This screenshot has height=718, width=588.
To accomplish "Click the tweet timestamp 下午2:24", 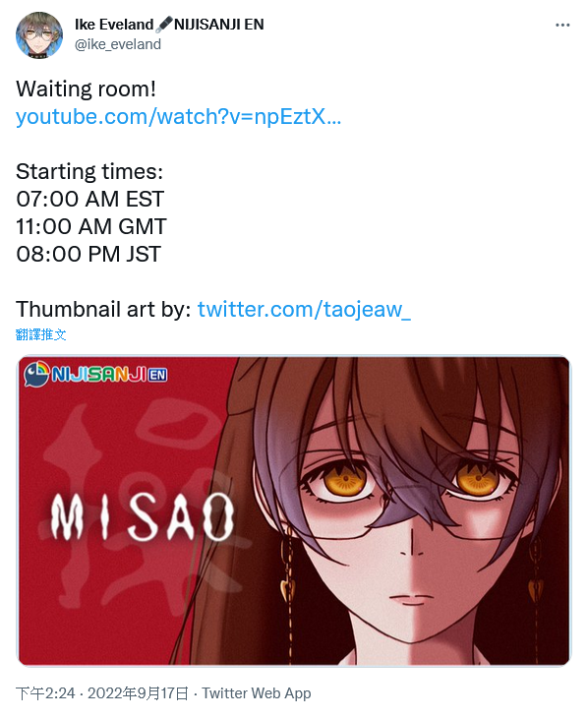I will pos(45,693).
